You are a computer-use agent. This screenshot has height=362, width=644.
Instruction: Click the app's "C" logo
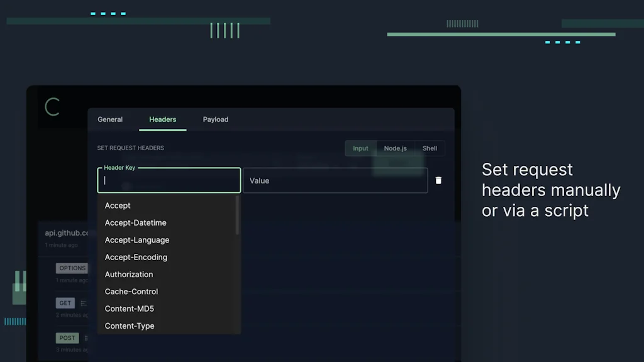click(x=52, y=107)
